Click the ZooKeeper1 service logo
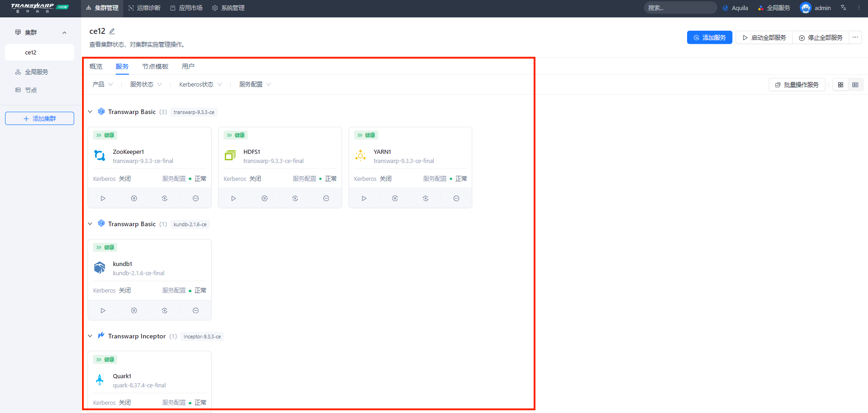 (x=100, y=156)
